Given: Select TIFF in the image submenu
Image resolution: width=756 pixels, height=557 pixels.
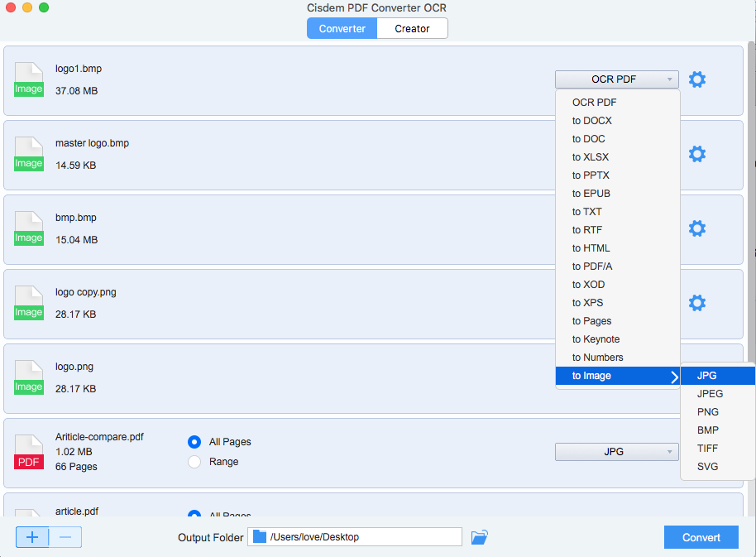Looking at the screenshot, I should click(717, 449).
